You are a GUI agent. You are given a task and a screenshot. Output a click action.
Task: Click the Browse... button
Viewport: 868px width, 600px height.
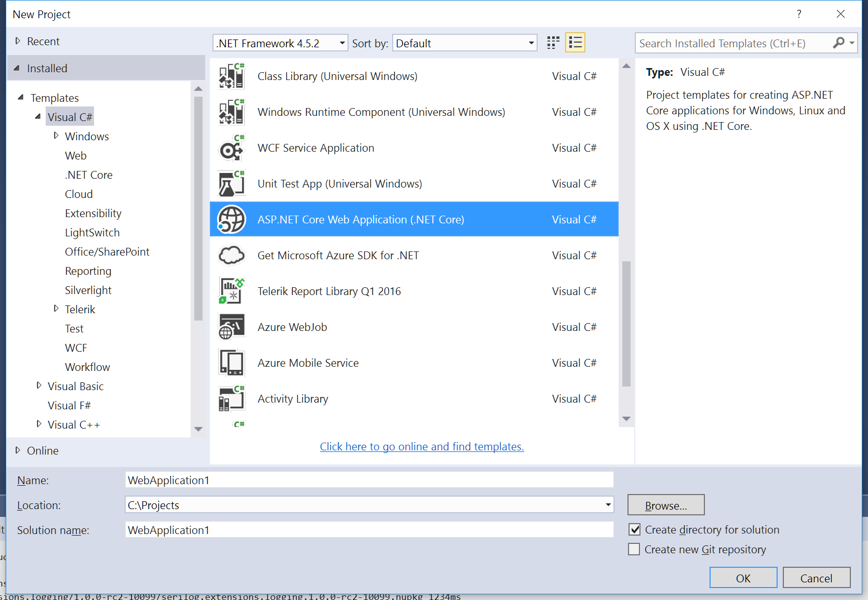coord(666,505)
